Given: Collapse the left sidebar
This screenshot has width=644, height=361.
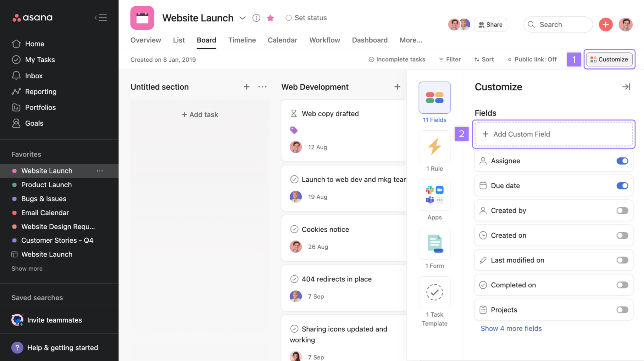Looking at the screenshot, I should (100, 18).
